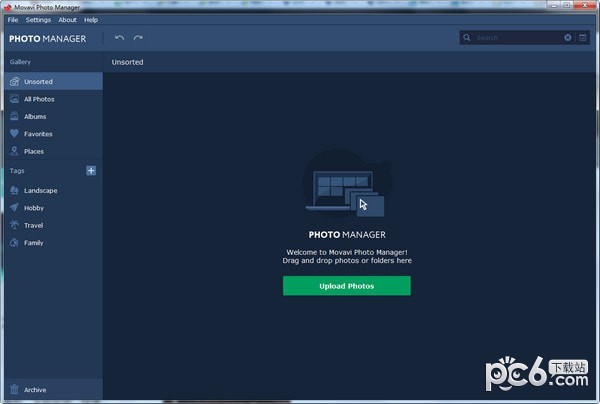Image resolution: width=600 pixels, height=404 pixels.
Task: Maximize the Movavi Photo Manager window
Action: pyautogui.click(x=567, y=5)
